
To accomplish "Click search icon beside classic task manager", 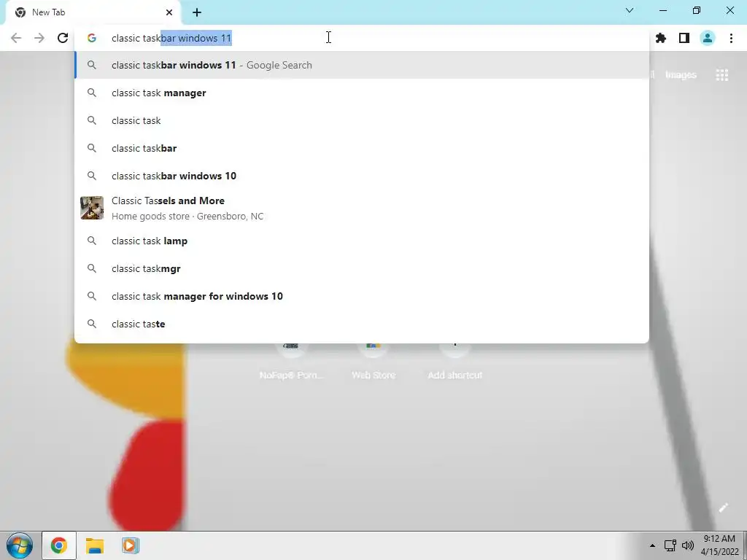I will click(x=92, y=93).
